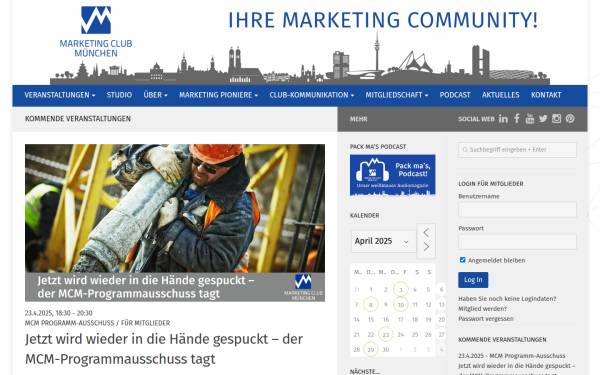Open the Kontakt menu item
Screen dimensions: 600x375
point(546,95)
